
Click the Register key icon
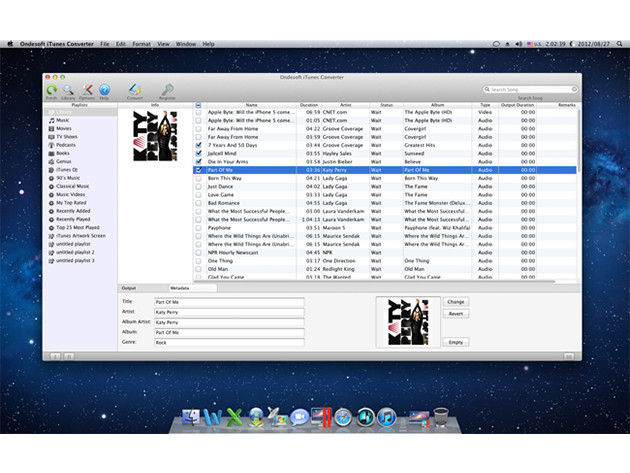point(167,90)
